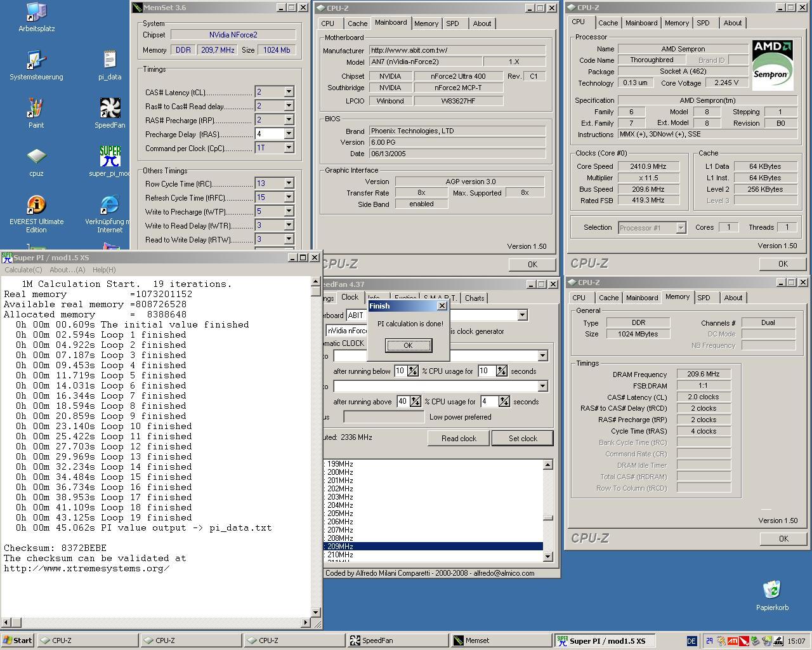Viewport: 812px width, 650px height.
Task: Switch to Memset taskbar button
Action: point(501,640)
